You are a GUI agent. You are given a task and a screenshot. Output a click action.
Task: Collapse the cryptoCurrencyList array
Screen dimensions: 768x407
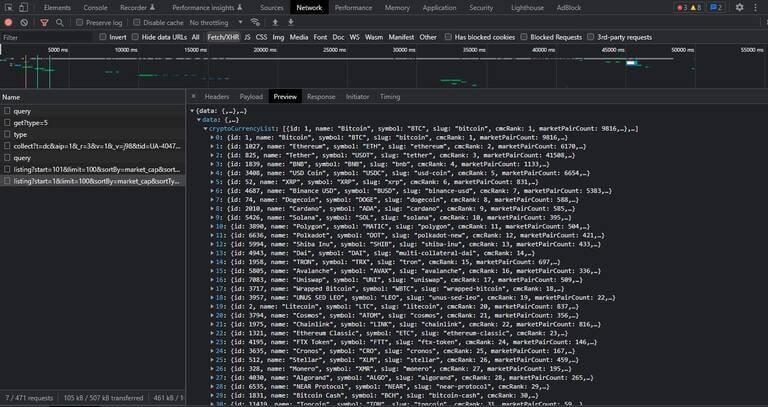pyautogui.click(x=206, y=129)
